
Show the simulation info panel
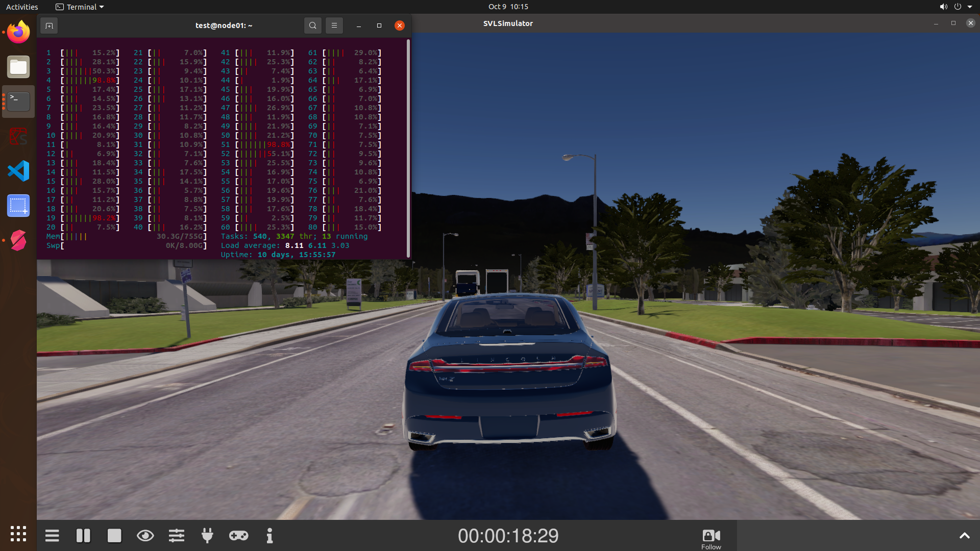pyautogui.click(x=269, y=536)
